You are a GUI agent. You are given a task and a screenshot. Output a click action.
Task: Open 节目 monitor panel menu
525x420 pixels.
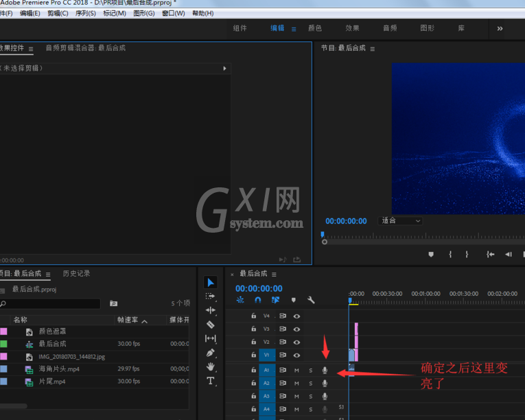coord(373,49)
